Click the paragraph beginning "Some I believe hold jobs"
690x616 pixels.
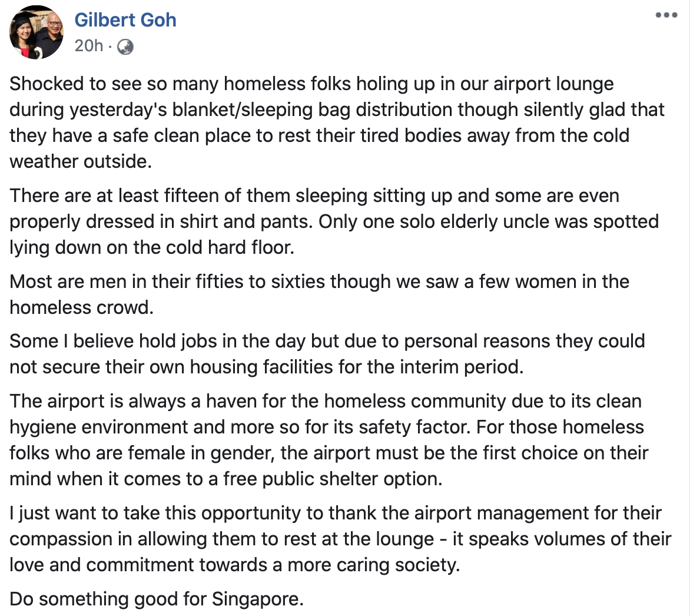(327, 354)
